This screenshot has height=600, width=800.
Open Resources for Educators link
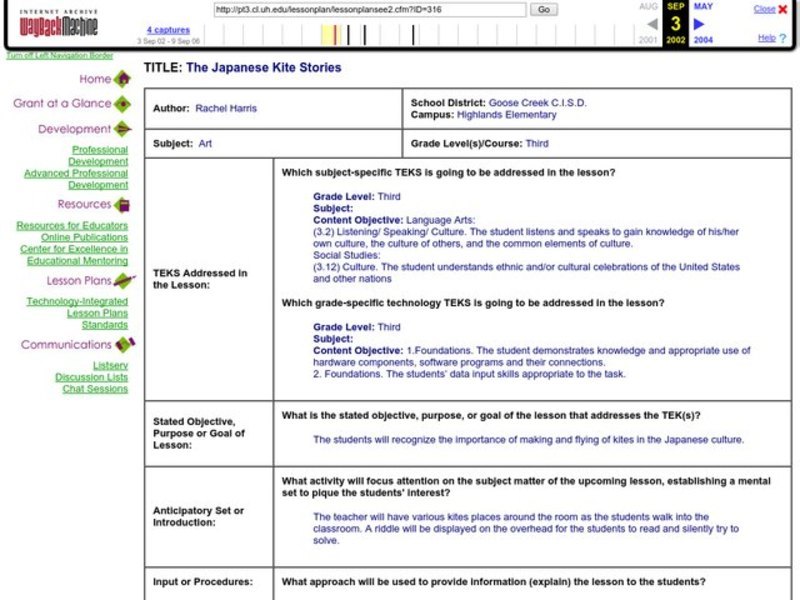[72, 226]
